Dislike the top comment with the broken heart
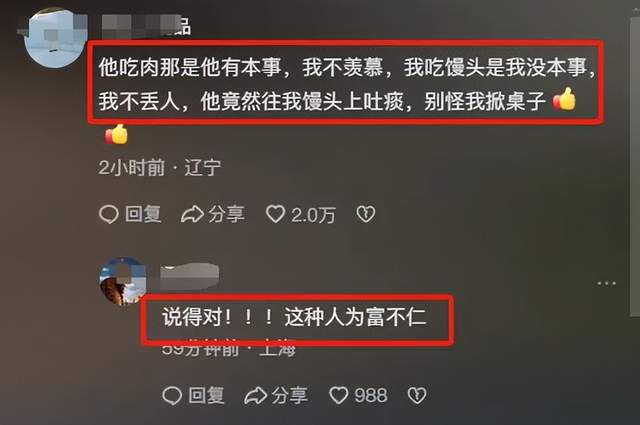This screenshot has height=425, width=640. click(366, 214)
